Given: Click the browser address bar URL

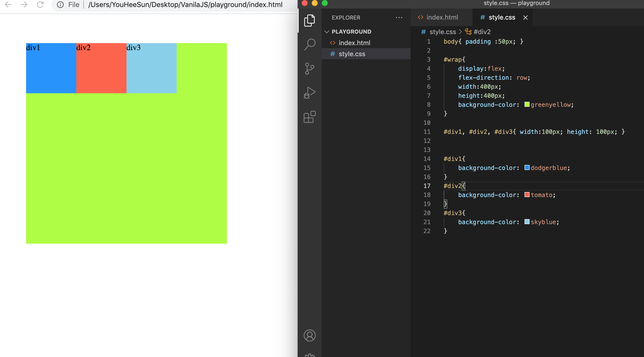Looking at the screenshot, I should [x=185, y=5].
